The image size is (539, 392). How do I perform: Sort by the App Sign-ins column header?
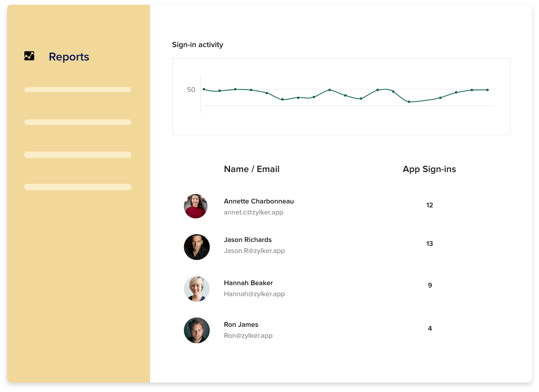[x=429, y=169]
